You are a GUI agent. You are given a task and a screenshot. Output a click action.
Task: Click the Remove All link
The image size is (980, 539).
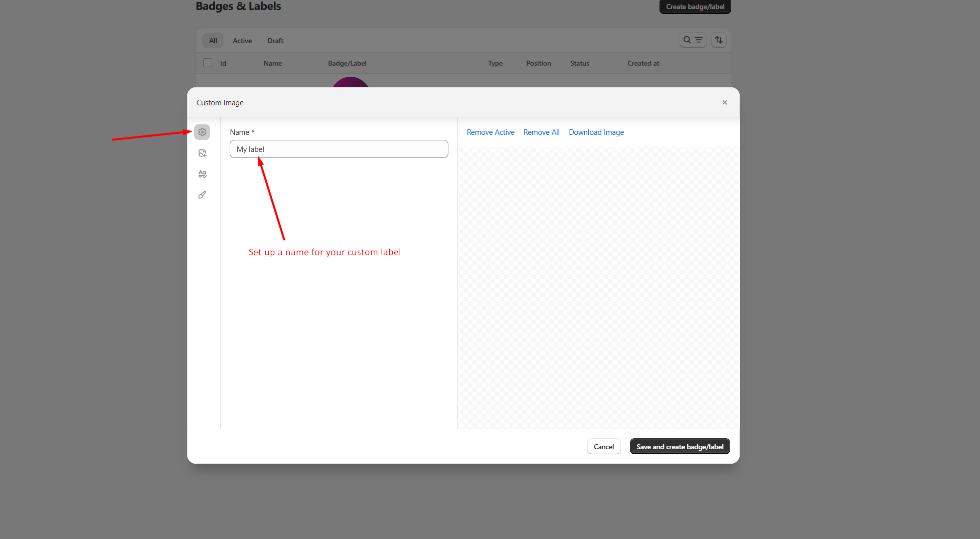point(541,132)
